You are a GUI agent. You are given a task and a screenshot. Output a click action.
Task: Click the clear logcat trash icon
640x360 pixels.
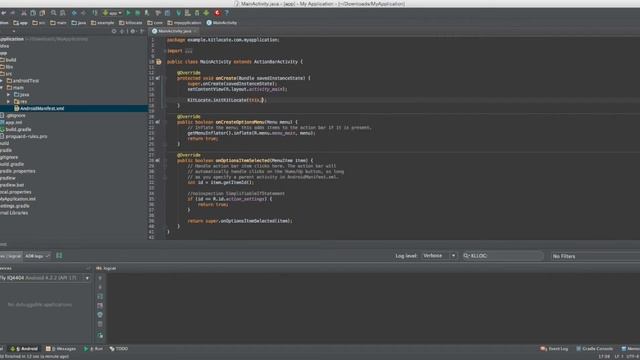(x=100, y=324)
